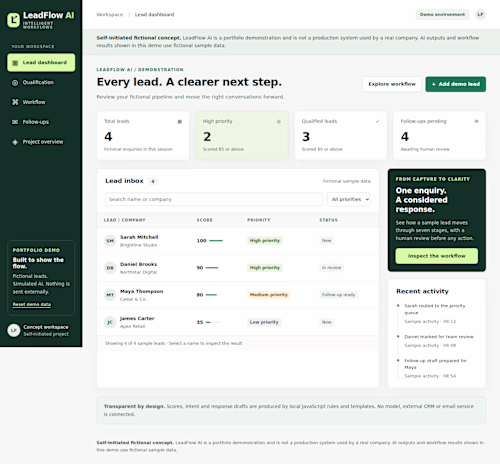500x464 pixels.
Task: Click the Daniel marked for team review activity
Action: (439, 337)
